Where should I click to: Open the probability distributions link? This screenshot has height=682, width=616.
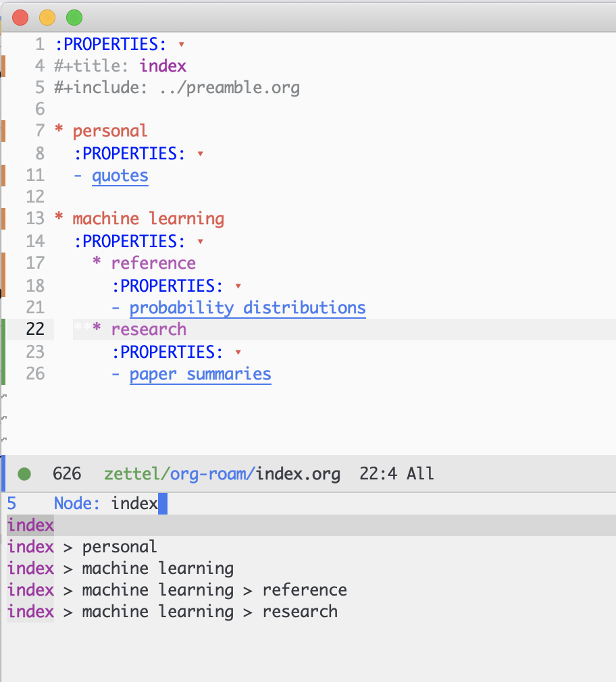248,307
